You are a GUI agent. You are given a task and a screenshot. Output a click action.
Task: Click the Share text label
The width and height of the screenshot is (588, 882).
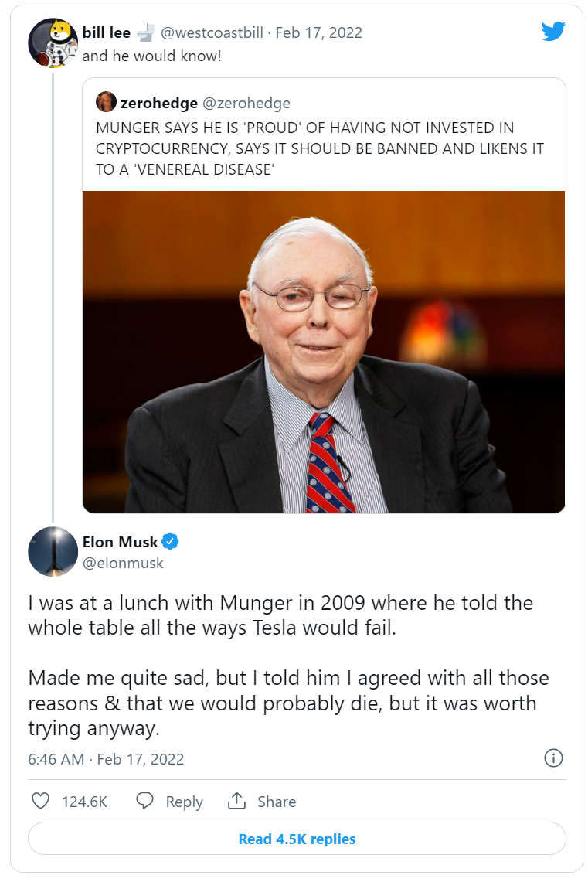click(x=277, y=802)
